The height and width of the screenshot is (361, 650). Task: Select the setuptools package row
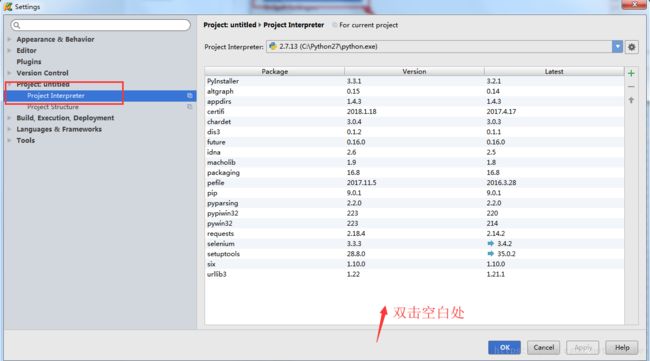pos(414,254)
